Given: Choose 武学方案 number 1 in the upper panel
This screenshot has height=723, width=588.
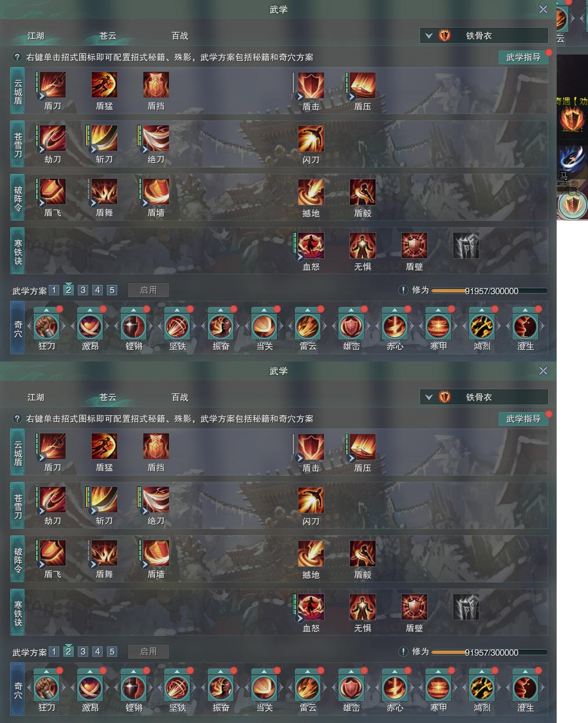Looking at the screenshot, I should (x=54, y=290).
